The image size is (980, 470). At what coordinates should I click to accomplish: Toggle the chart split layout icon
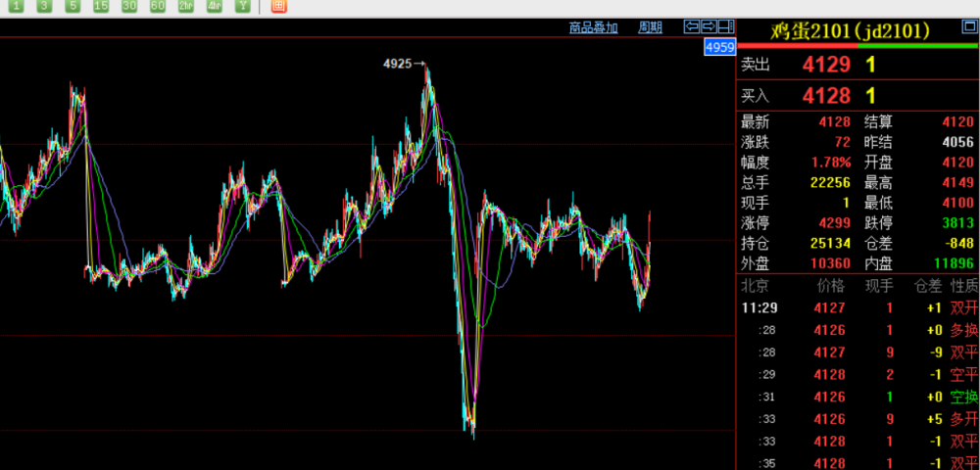click(725, 26)
